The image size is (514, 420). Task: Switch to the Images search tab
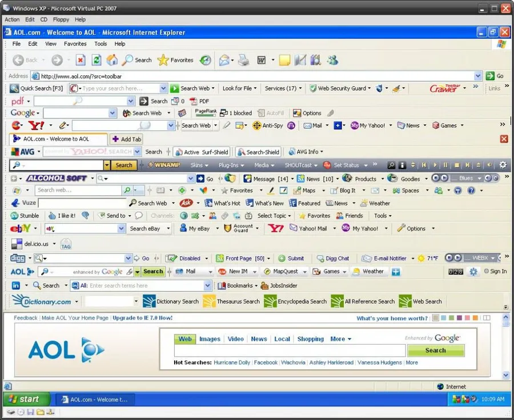point(210,338)
